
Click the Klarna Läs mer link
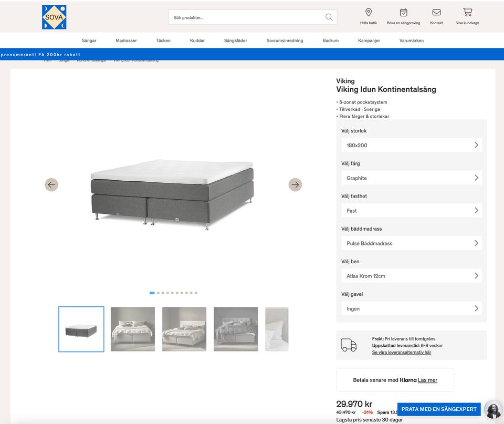point(427,380)
